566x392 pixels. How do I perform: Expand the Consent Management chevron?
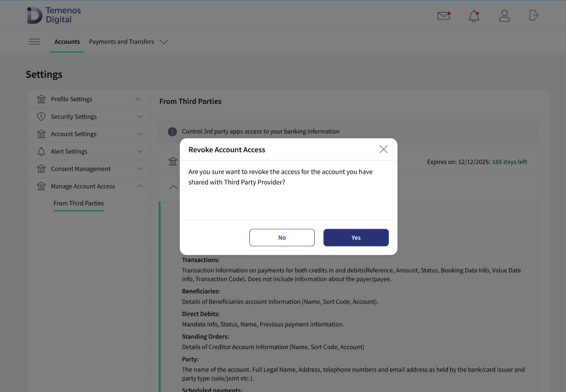click(x=140, y=169)
